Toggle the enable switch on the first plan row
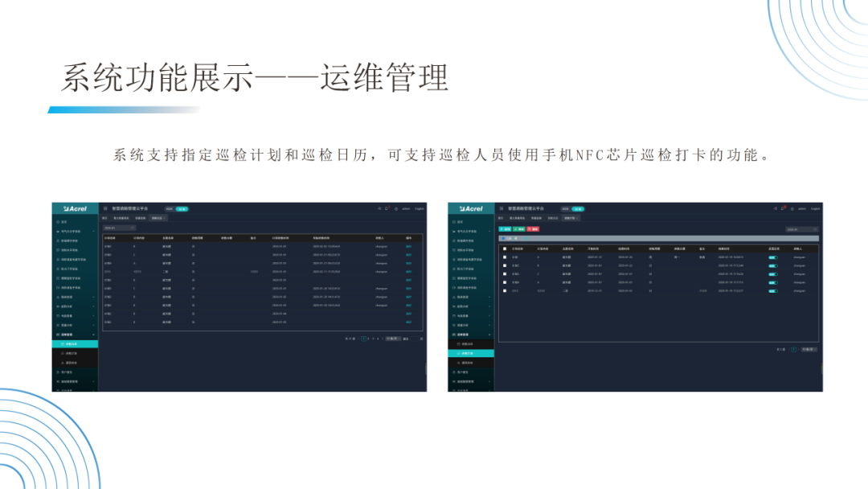This screenshot has height=489, width=868. pyautogui.click(x=772, y=256)
